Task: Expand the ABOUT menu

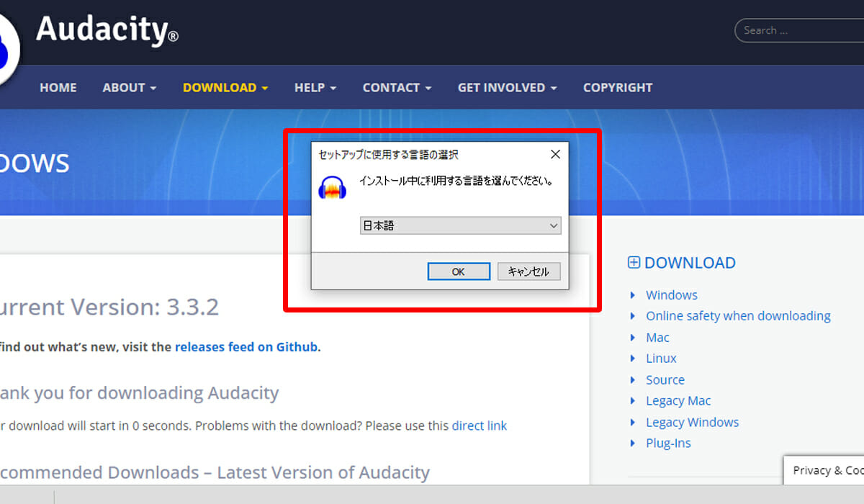Action: [x=129, y=88]
